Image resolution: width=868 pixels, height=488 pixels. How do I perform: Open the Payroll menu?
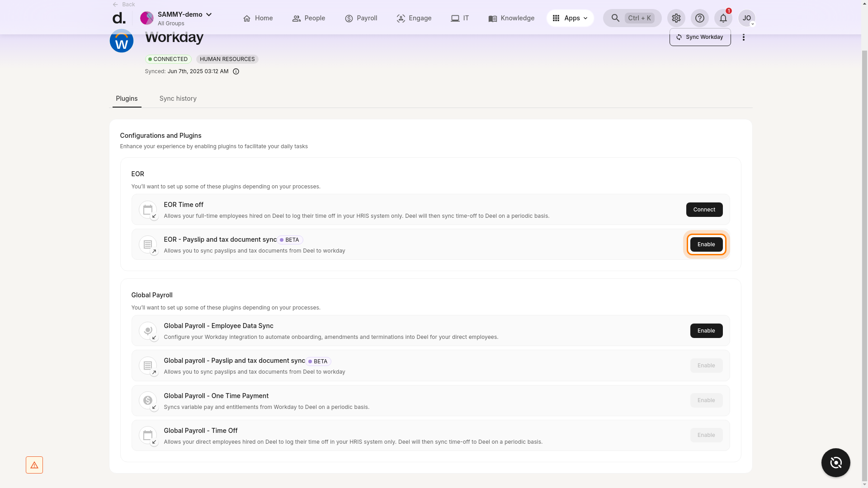[x=361, y=18]
